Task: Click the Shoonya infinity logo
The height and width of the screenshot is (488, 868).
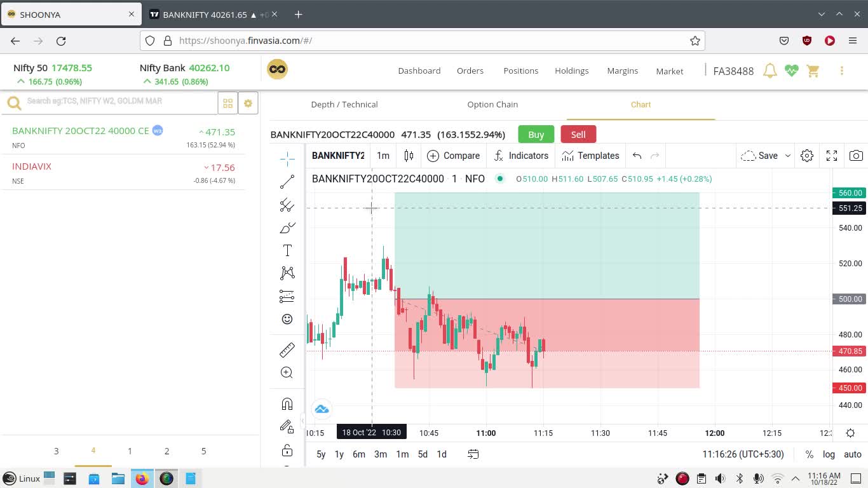Action: click(x=277, y=69)
